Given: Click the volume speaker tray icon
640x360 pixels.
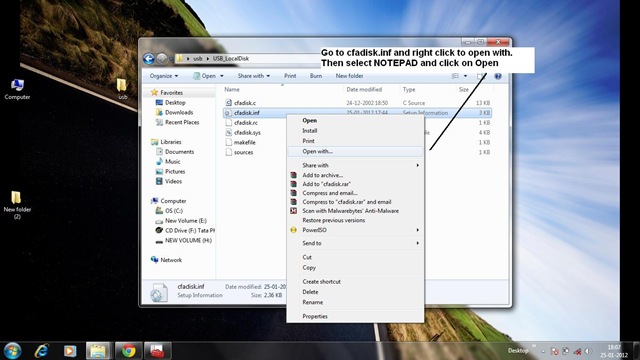Looking at the screenshot, I should 588,351.
